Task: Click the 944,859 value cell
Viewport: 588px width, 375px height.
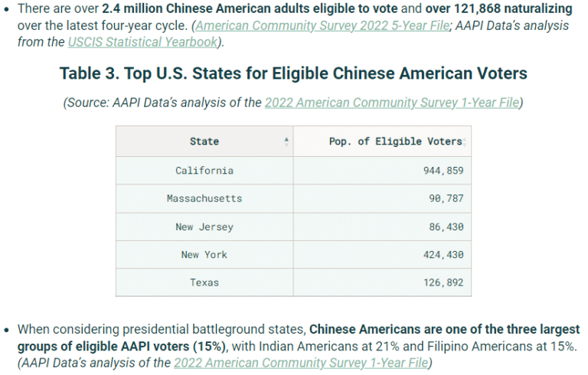Action: (382, 171)
